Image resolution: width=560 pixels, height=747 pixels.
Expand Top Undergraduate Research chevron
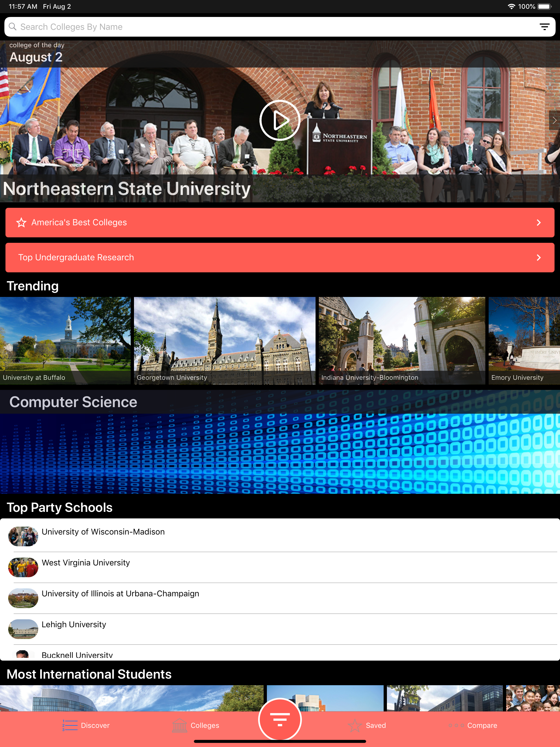pos(539,258)
